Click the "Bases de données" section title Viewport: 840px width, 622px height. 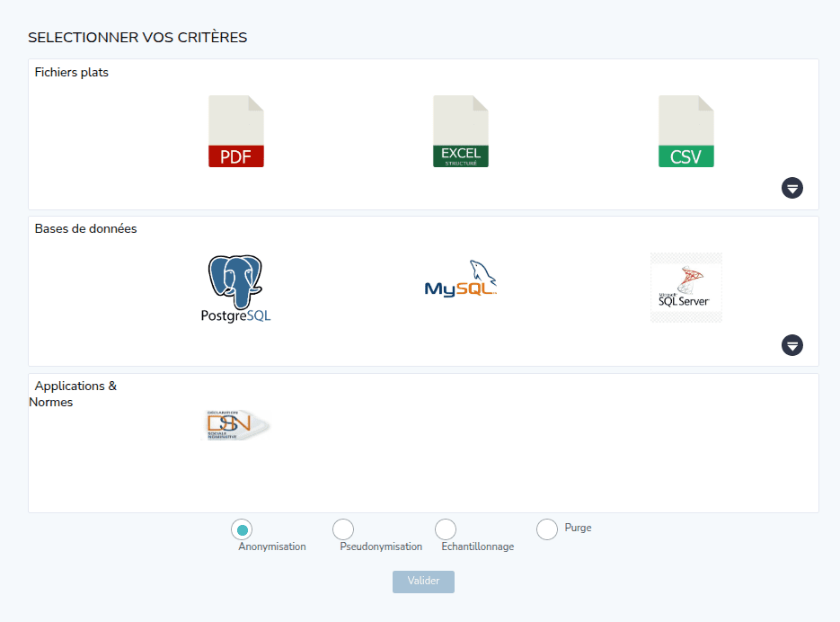tap(86, 228)
